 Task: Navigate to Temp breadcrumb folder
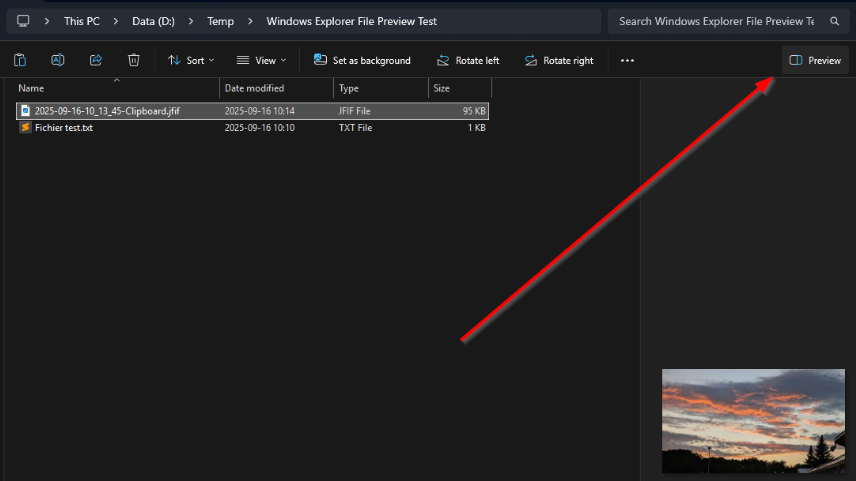pyautogui.click(x=220, y=21)
